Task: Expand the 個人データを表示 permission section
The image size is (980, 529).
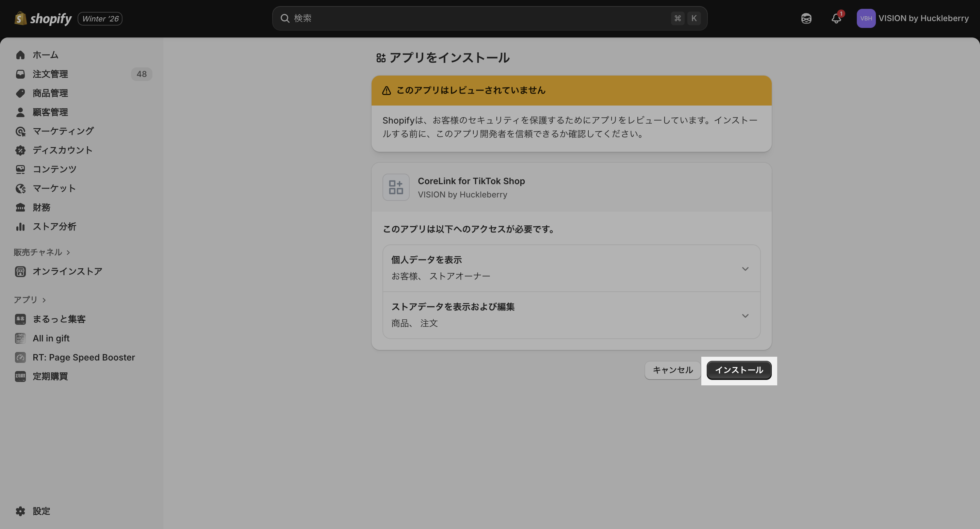Action: pyautogui.click(x=745, y=269)
